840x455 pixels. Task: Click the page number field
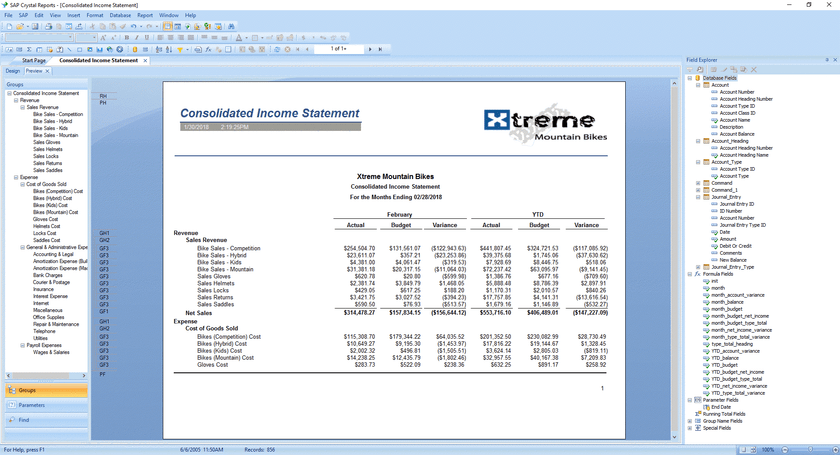(338, 49)
